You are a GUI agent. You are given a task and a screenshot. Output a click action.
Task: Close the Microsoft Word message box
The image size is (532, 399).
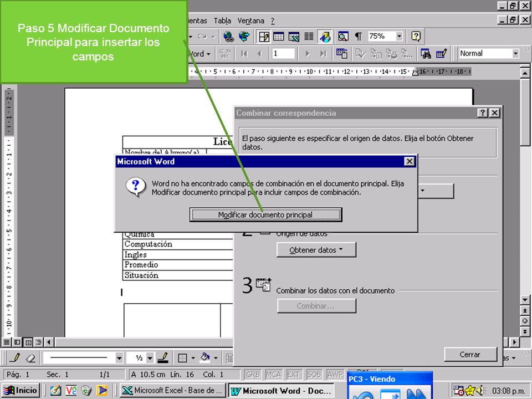tap(410, 161)
